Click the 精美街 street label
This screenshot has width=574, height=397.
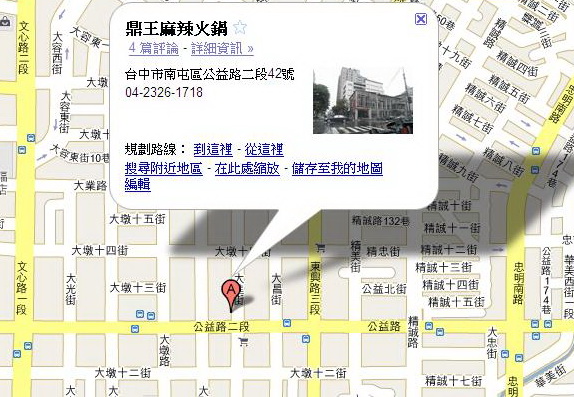tap(355, 256)
